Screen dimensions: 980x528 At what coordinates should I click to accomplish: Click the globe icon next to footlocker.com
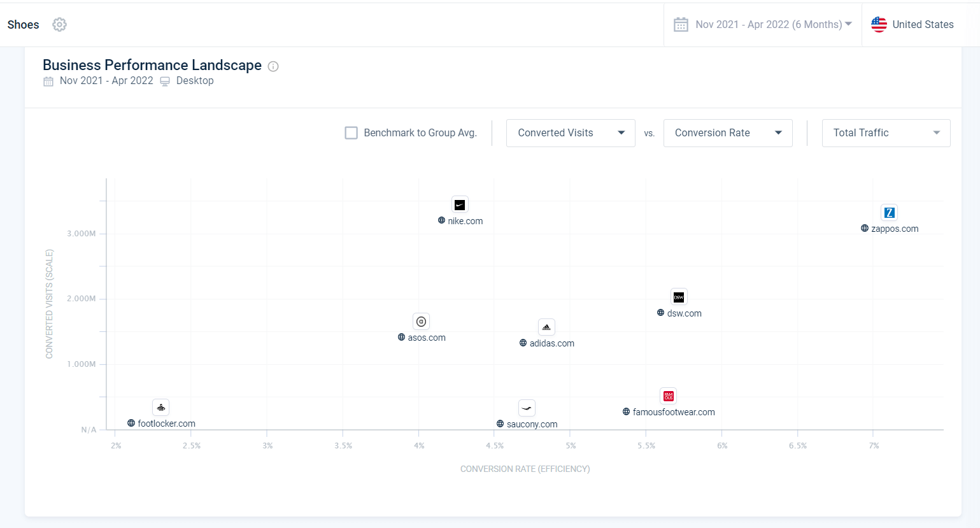131,423
